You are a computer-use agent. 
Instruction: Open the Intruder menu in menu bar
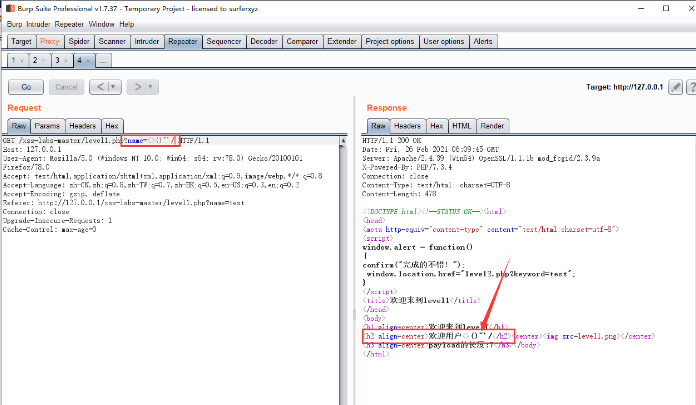(x=38, y=24)
